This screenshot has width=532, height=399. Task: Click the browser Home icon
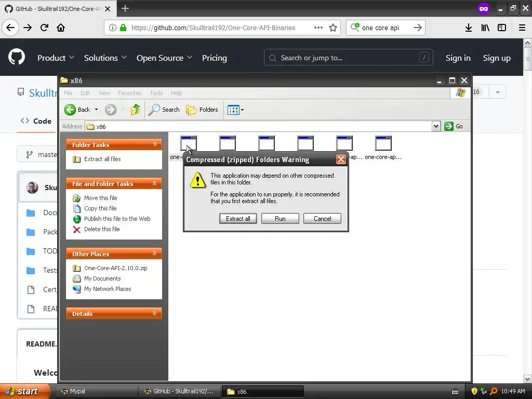(x=61, y=28)
